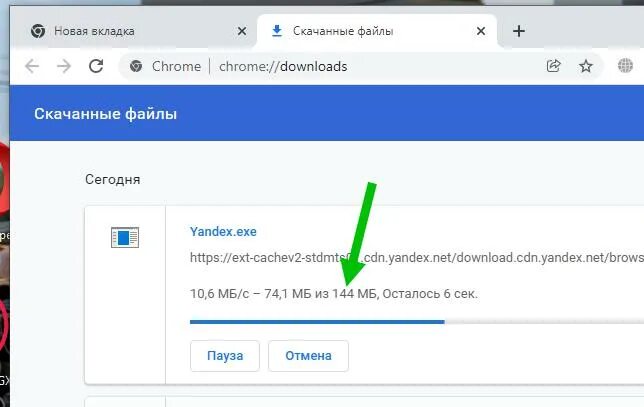Click the Сегодня date heading
This screenshot has height=407, width=644.
coord(113,180)
